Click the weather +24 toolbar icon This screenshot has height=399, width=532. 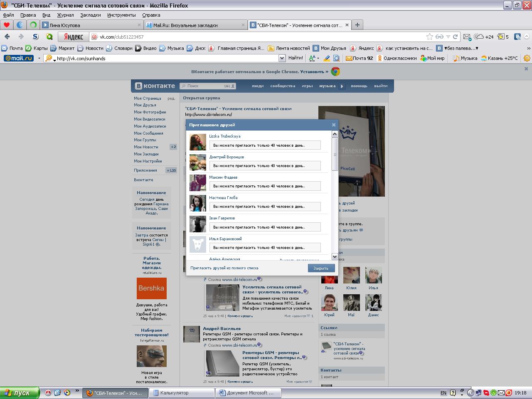click(x=484, y=37)
